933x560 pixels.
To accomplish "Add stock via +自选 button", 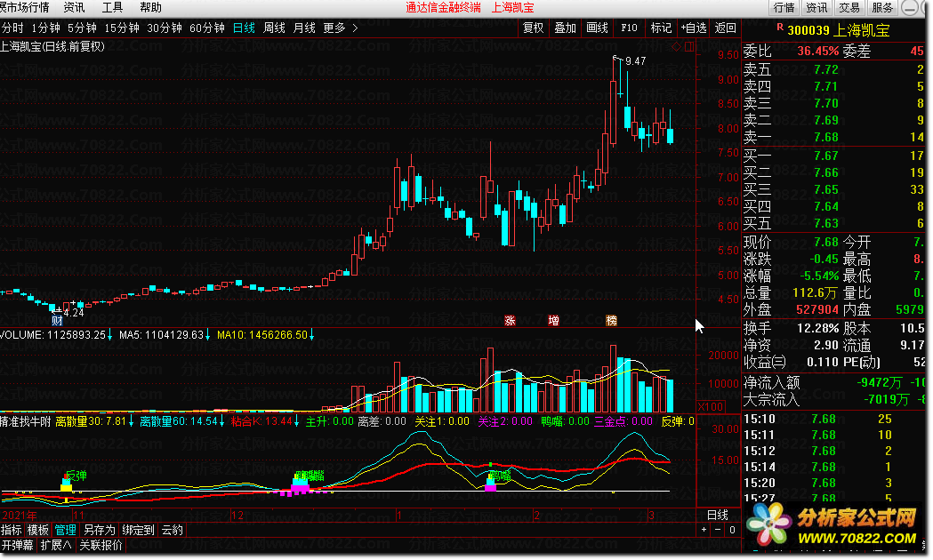I will 694,28.
